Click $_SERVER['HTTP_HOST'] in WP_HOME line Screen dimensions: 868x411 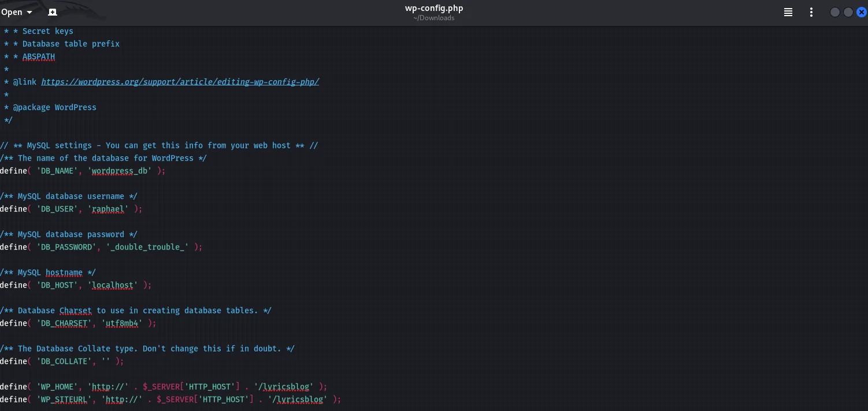[191, 387]
